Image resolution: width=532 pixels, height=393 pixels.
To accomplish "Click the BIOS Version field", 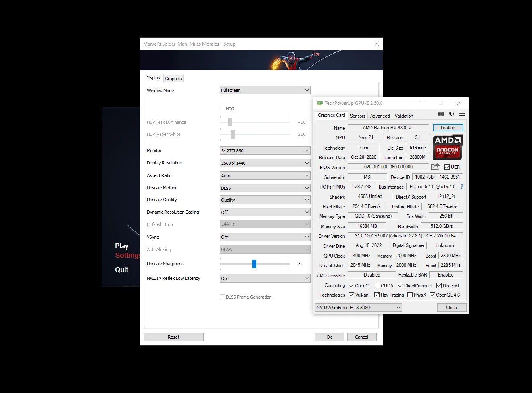I will [388, 167].
